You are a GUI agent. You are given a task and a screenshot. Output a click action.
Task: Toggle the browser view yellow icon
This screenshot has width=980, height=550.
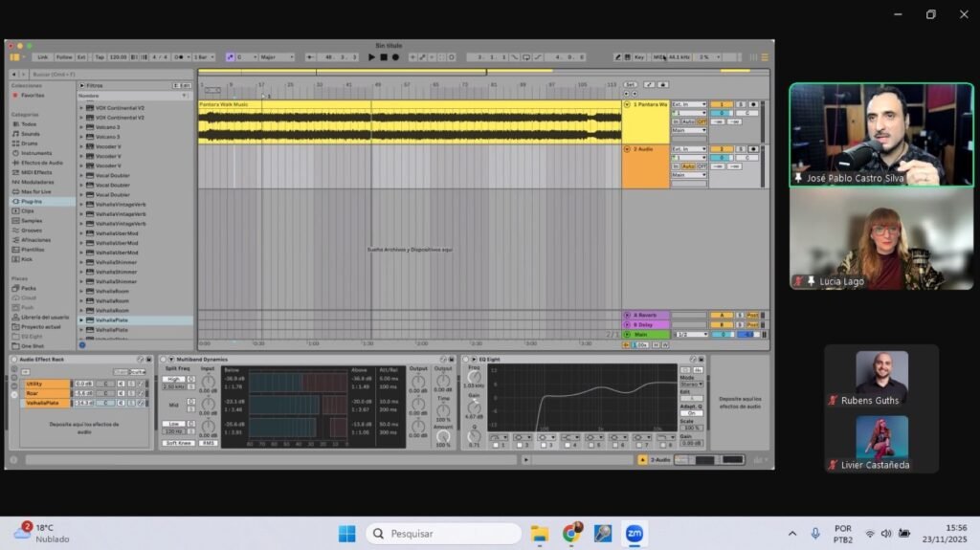[13, 56]
